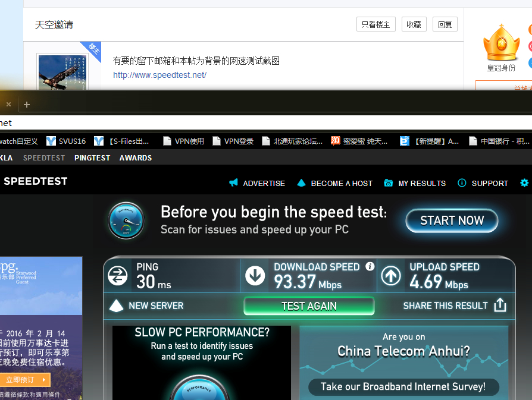
Task: Click 只看楼主 button in forum window
Action: tap(376, 24)
